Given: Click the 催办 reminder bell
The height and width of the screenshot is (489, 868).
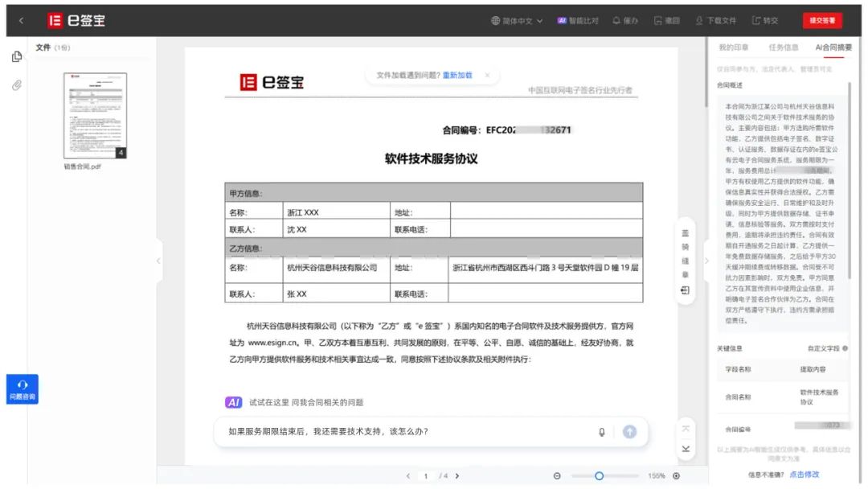Looking at the screenshot, I should click(616, 21).
